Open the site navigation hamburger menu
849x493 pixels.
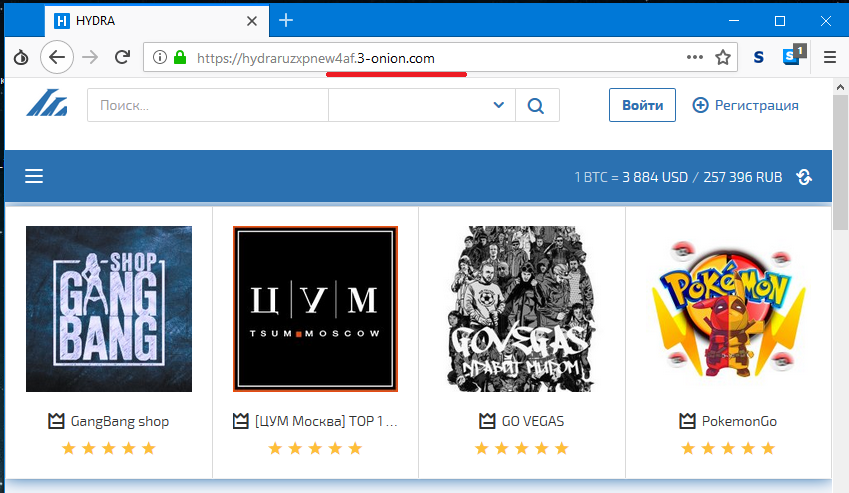[34, 176]
